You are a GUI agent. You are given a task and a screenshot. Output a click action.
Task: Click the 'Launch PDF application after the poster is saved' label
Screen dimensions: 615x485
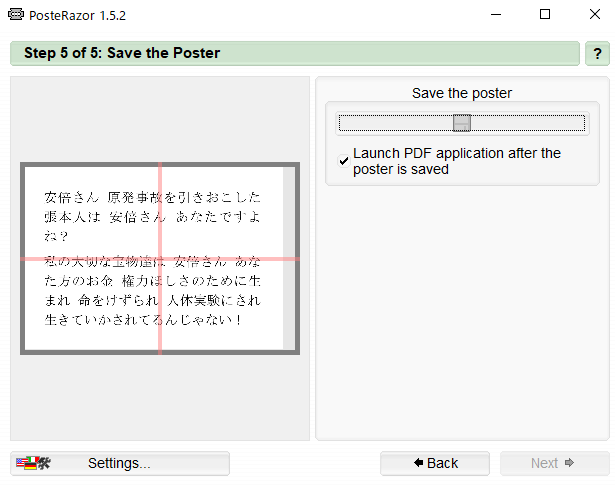(x=457, y=161)
